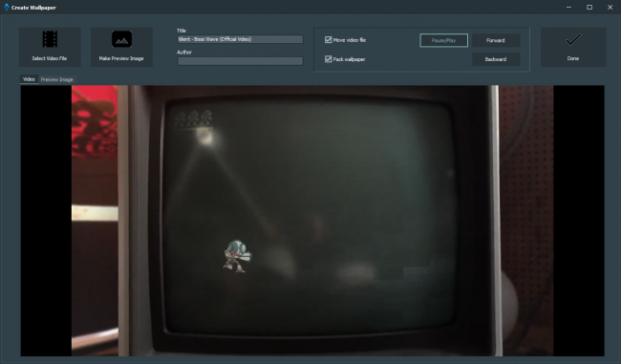Click the Make Preview Image picture icon
Image resolution: width=621 pixels, height=364 pixels.
click(x=121, y=39)
